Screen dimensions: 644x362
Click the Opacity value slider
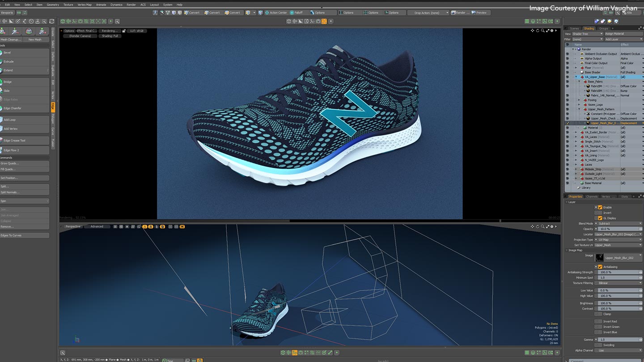(x=619, y=229)
